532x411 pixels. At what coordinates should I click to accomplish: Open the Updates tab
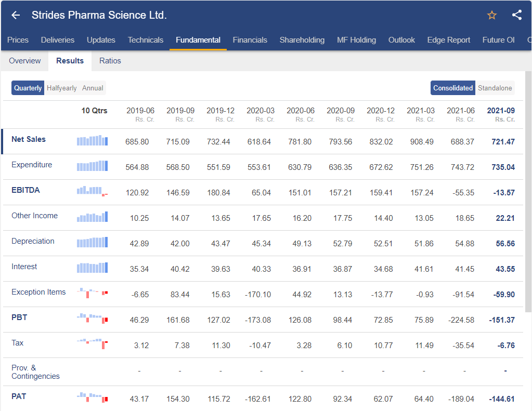click(x=101, y=40)
